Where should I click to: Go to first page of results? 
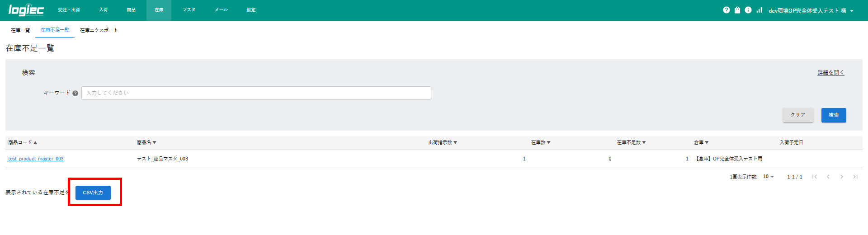tap(814, 177)
